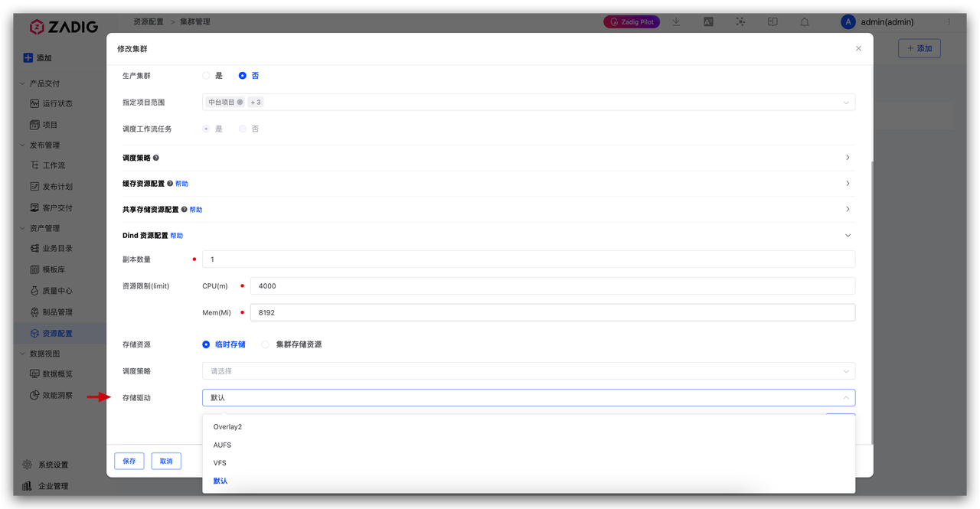Remove the 中台项目 tag
Screen dimensions: 980x509
(240, 102)
